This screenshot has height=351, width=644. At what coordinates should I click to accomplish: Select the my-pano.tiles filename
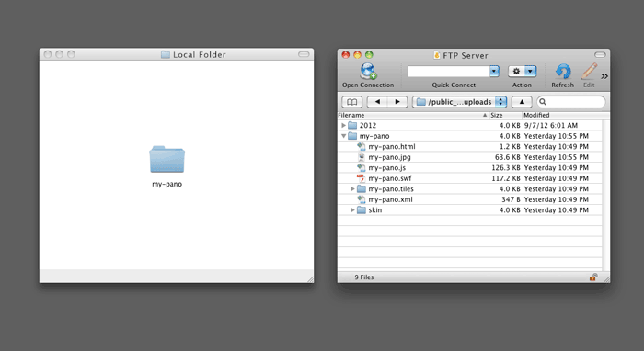(x=391, y=189)
